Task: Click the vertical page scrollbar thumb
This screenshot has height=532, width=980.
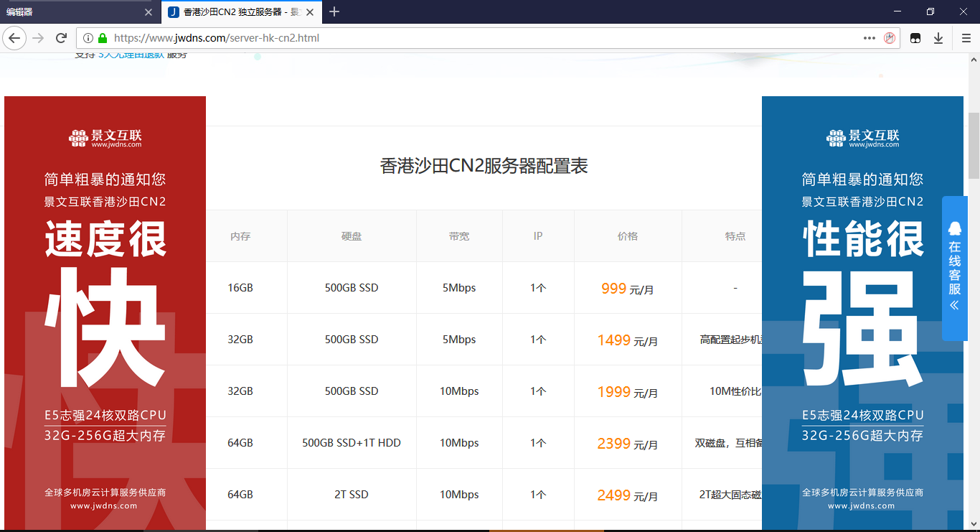Action: 974,145
